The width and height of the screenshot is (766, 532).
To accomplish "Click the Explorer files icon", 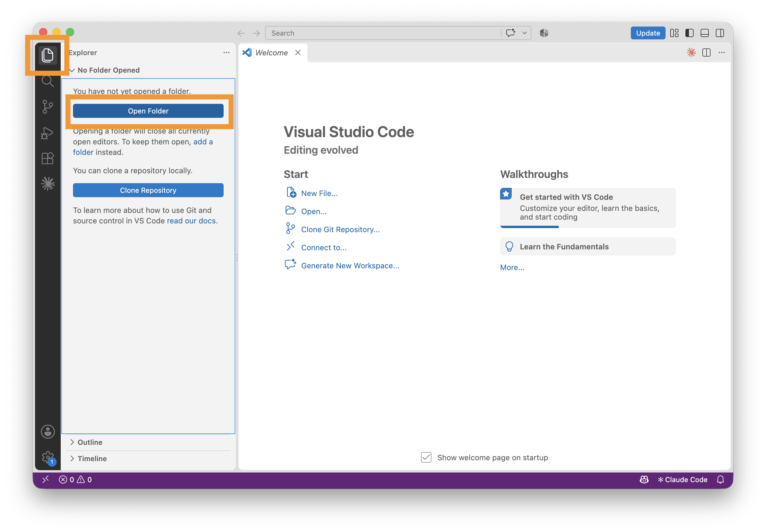I will click(x=48, y=55).
